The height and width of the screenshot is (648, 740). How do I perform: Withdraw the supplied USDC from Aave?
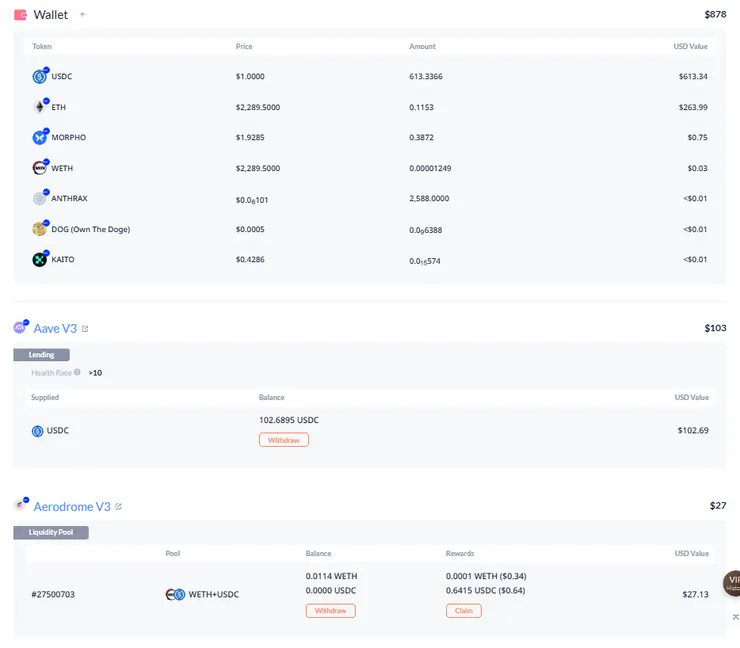(284, 440)
